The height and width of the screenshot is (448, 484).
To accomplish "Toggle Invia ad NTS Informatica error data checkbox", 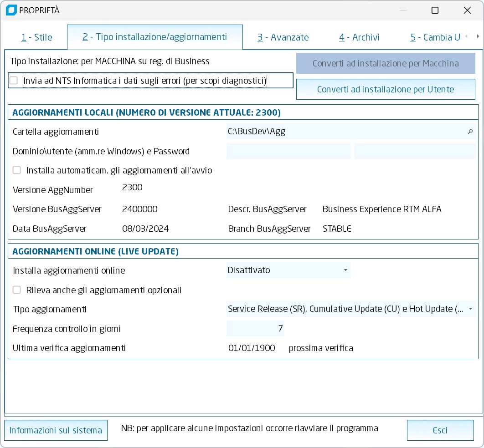I will (x=14, y=81).
